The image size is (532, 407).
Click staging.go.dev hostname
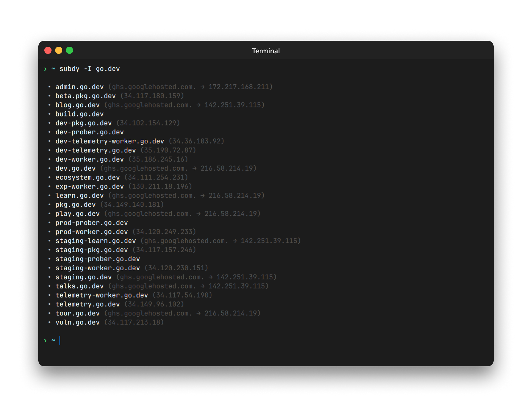tap(84, 277)
